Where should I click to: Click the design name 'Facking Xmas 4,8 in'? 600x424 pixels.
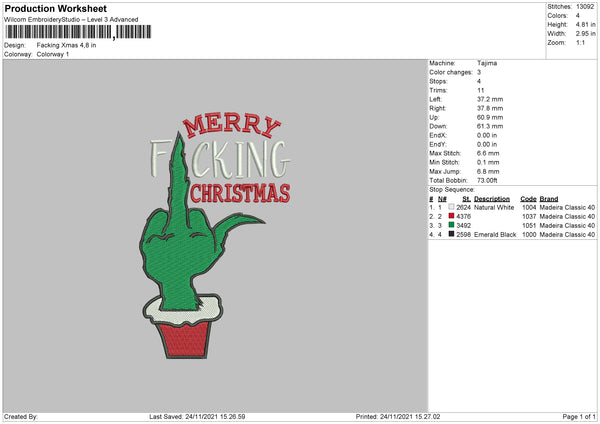(x=66, y=45)
